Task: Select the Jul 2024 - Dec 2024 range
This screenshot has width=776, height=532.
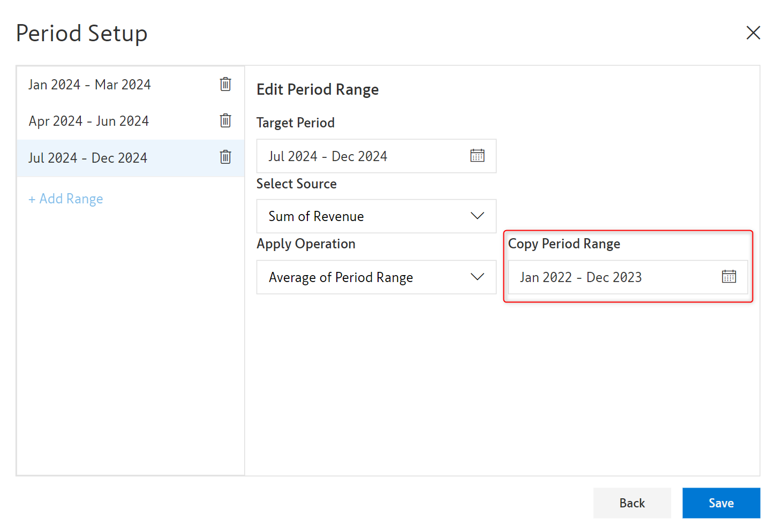Action: pyautogui.click(x=131, y=158)
